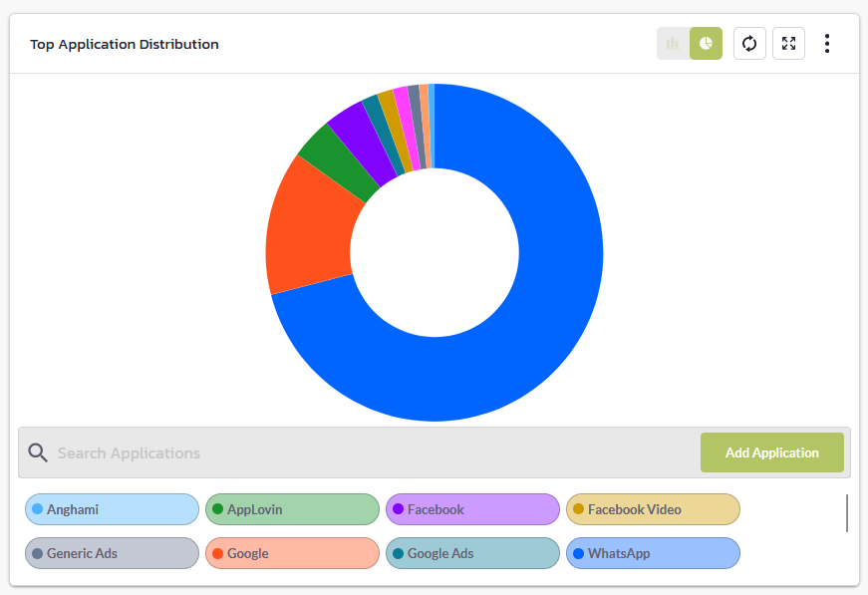Select the Facebook Video chip

653,509
